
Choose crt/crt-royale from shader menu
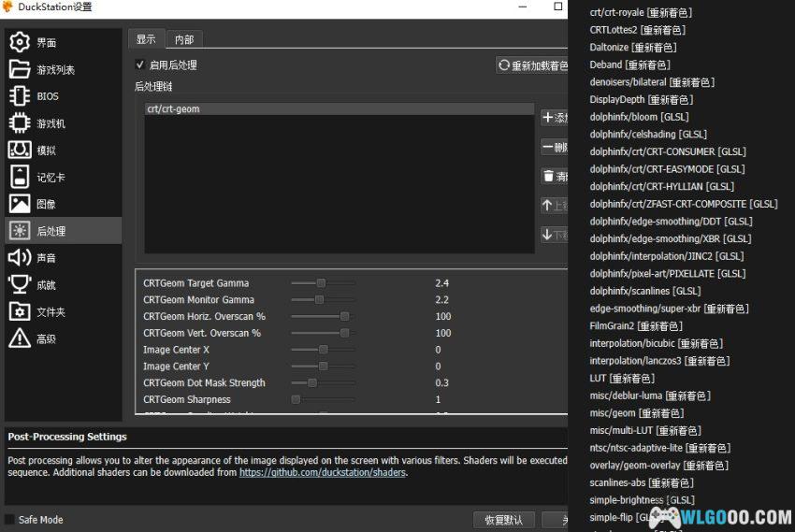[641, 13]
